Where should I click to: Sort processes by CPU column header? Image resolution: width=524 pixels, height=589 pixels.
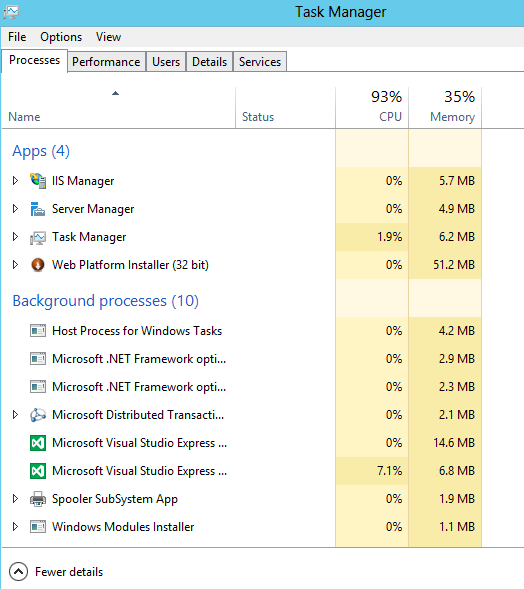[372, 107]
